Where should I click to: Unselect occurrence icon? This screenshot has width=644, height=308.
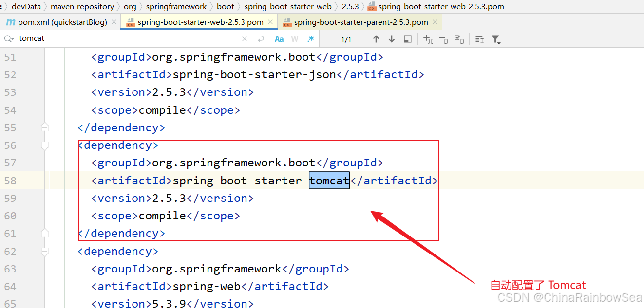(x=443, y=39)
